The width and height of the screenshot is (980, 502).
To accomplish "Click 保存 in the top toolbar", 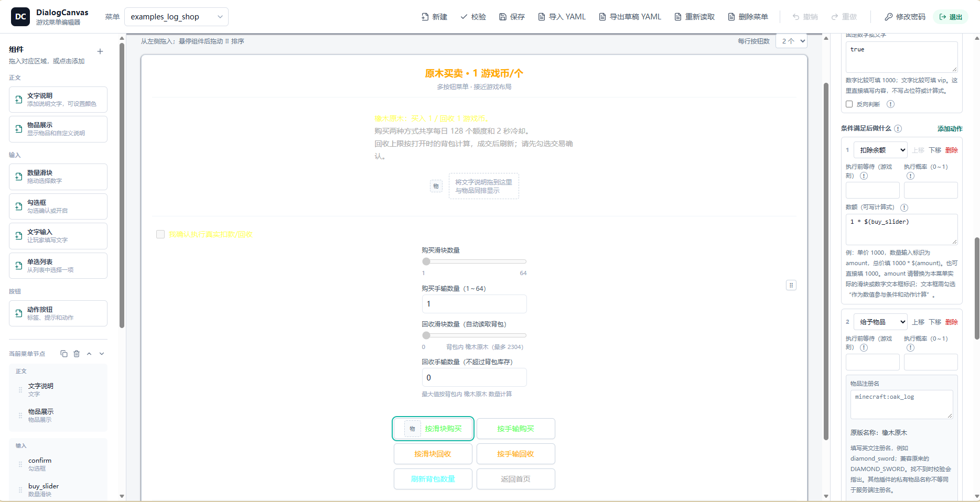I will point(512,17).
